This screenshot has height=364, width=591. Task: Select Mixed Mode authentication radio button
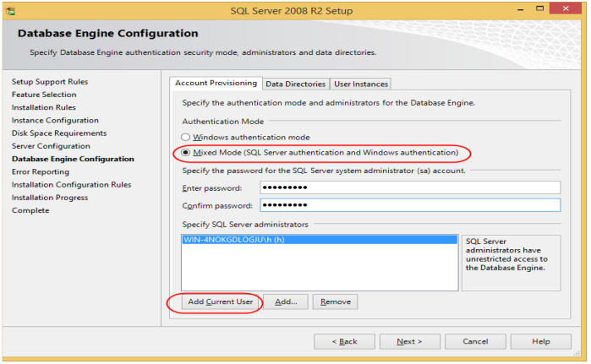click(185, 153)
